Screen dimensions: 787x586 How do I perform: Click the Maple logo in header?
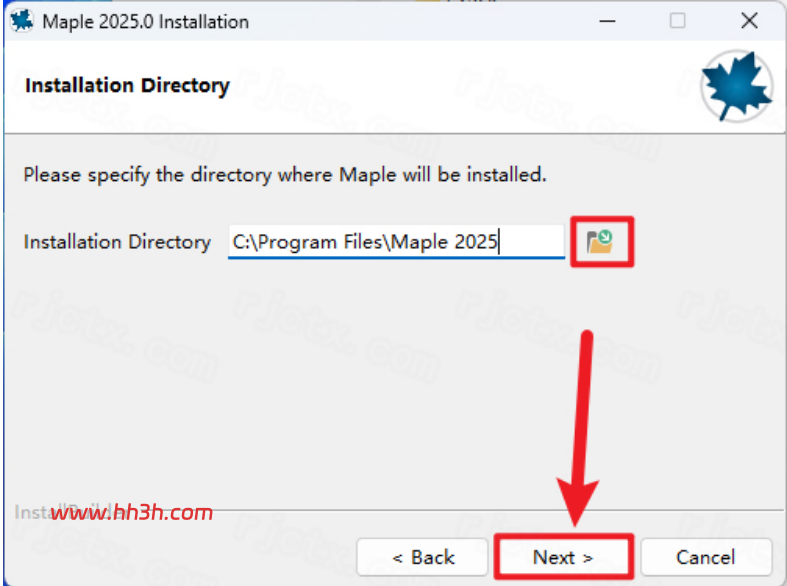[x=737, y=86]
